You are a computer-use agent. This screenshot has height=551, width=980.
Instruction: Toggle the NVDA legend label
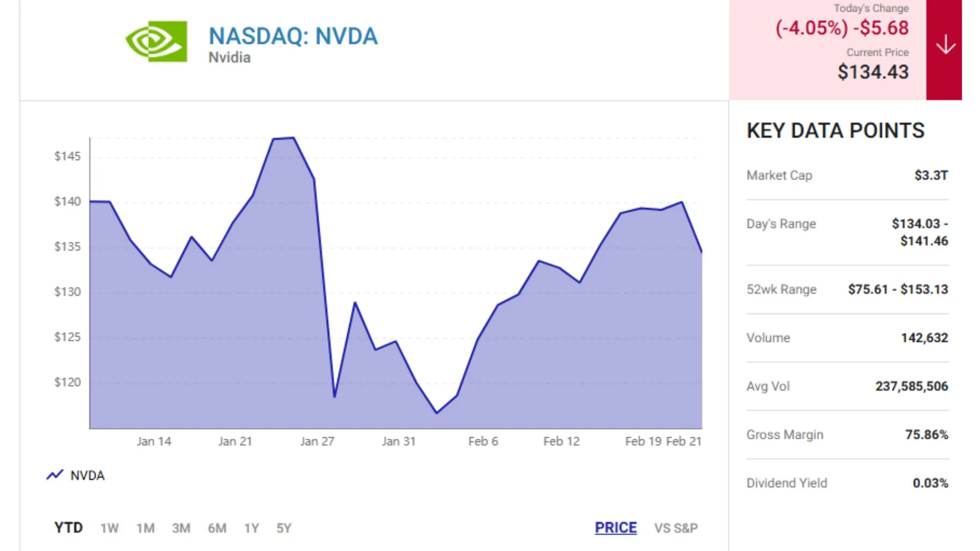coord(87,475)
